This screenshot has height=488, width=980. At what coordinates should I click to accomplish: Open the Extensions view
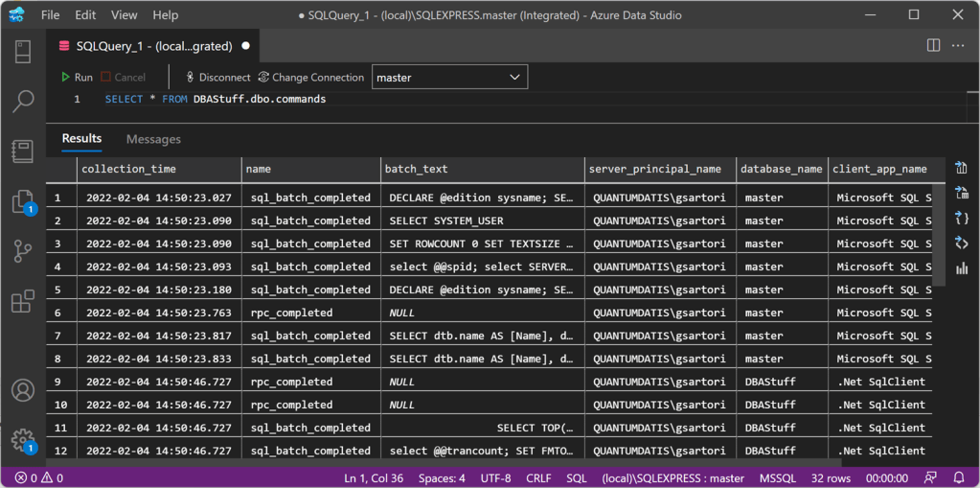(23, 301)
